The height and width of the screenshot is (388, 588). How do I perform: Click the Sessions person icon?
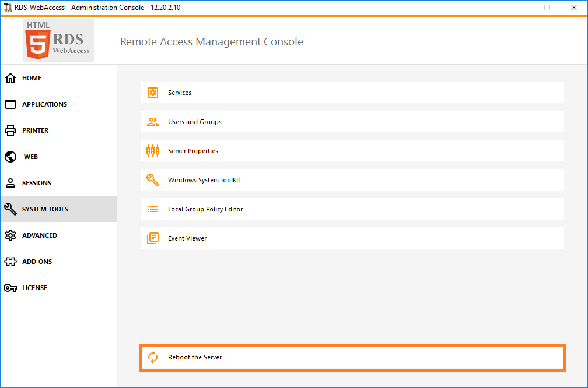point(10,183)
